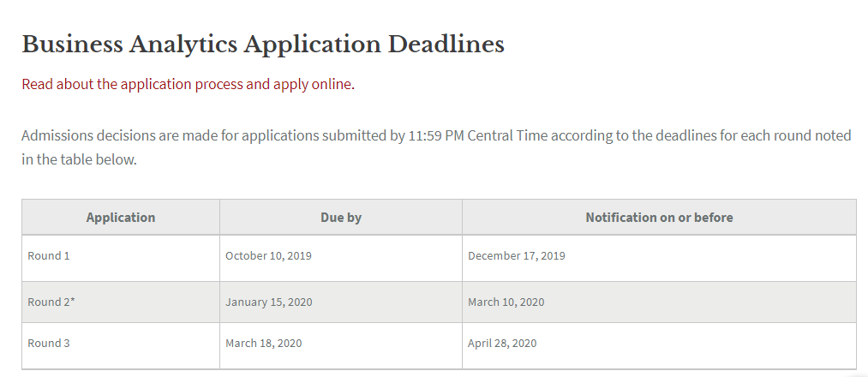
Task: Pick the December 17, 2019 notification date
Action: [517, 255]
